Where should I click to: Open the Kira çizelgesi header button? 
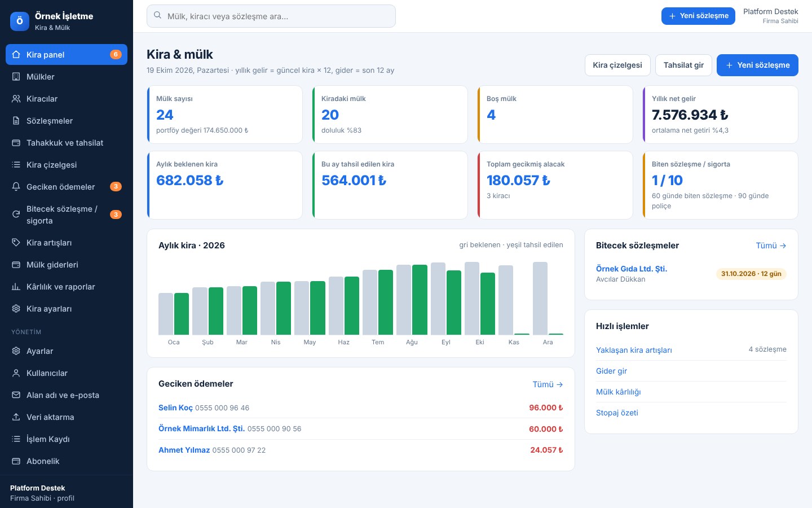[x=617, y=65]
